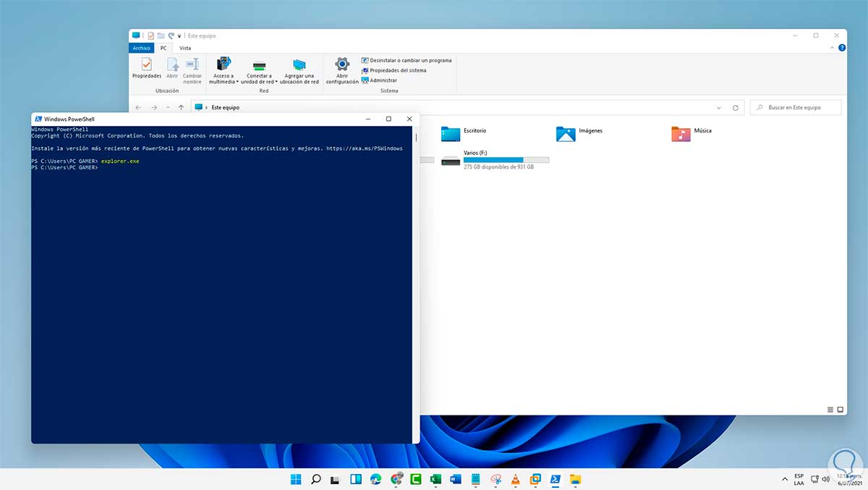Refresh the Este equipo view
Screen dimensions: 868x490
point(736,107)
